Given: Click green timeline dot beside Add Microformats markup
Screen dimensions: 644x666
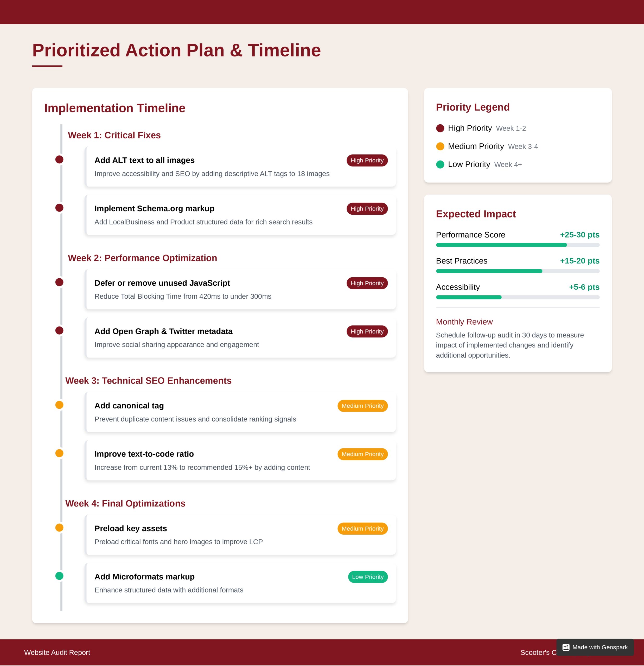Looking at the screenshot, I should (x=60, y=576).
